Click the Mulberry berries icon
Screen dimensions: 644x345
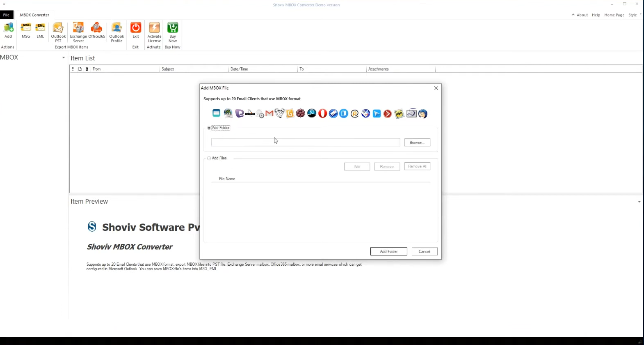pos(301,113)
